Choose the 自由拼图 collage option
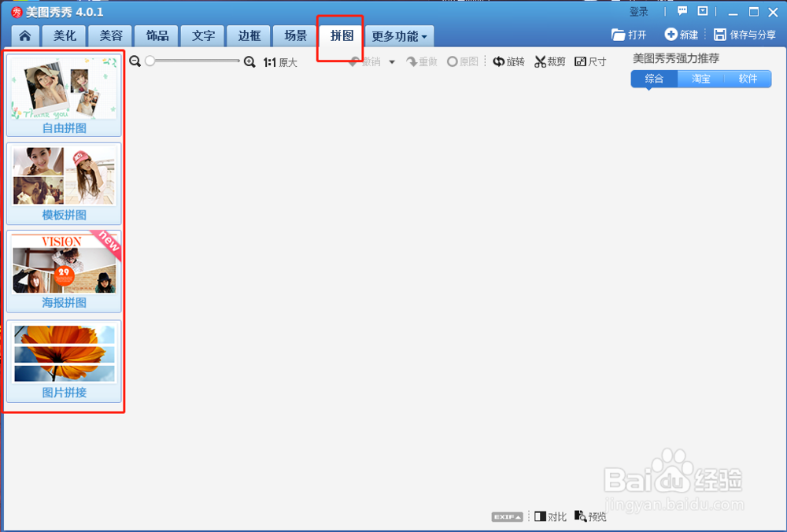 pyautogui.click(x=64, y=95)
